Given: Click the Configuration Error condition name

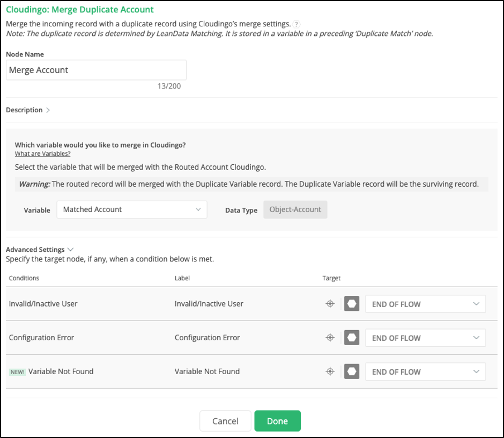Looking at the screenshot, I should click(41, 338).
